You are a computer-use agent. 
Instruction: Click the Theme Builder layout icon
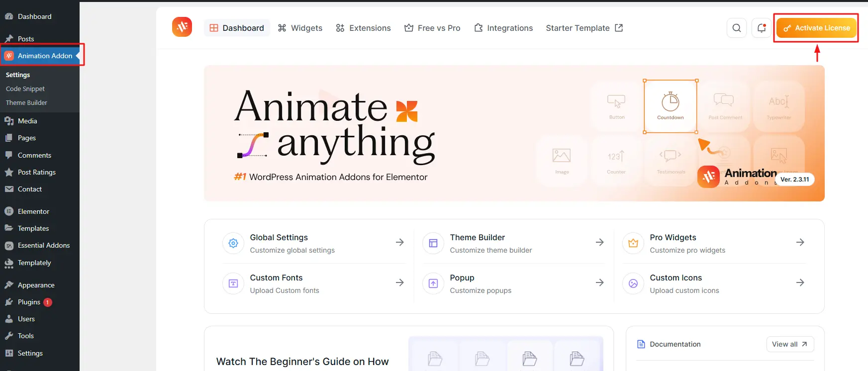433,243
